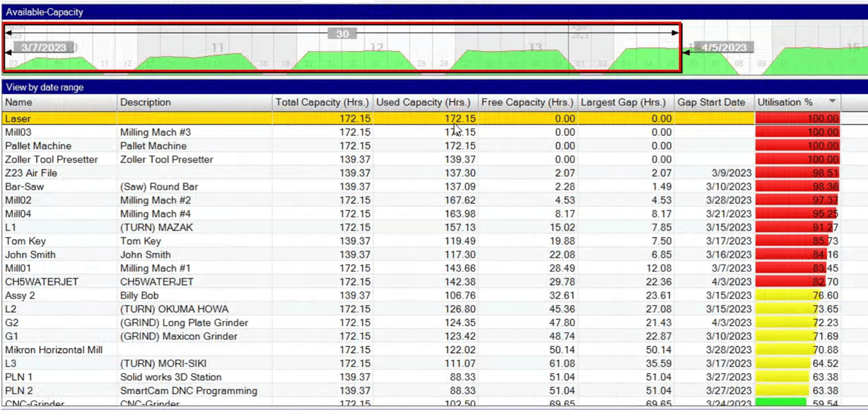Click the 61.08 free capacity value

pos(563,363)
